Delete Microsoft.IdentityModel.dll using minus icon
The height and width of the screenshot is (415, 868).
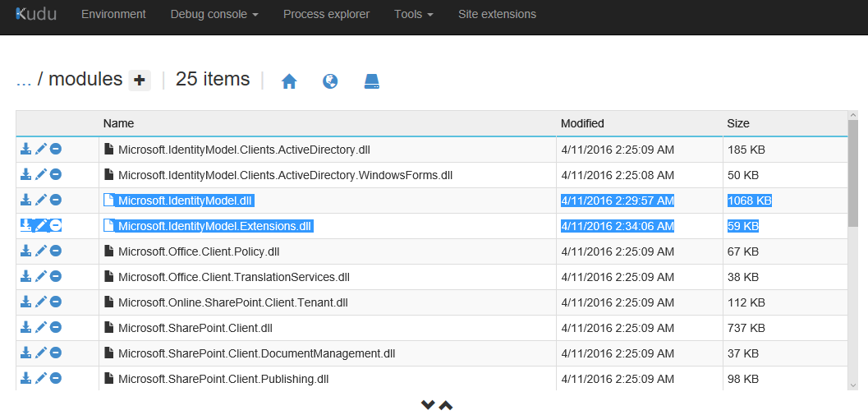click(x=56, y=201)
